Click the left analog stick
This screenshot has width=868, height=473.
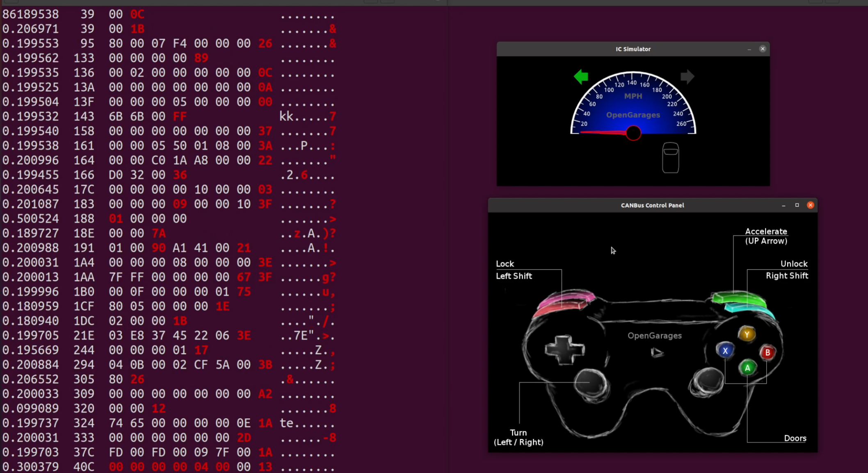tap(592, 384)
